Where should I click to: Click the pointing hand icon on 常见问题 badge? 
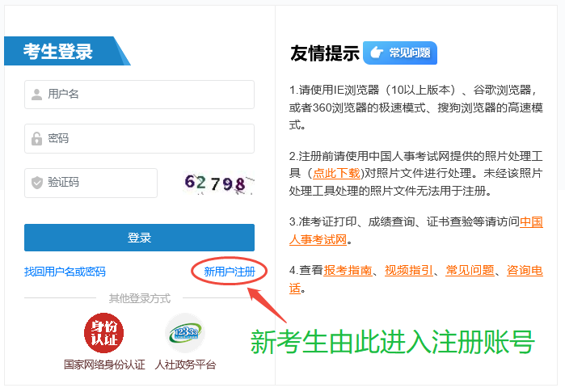pyautogui.click(x=376, y=53)
